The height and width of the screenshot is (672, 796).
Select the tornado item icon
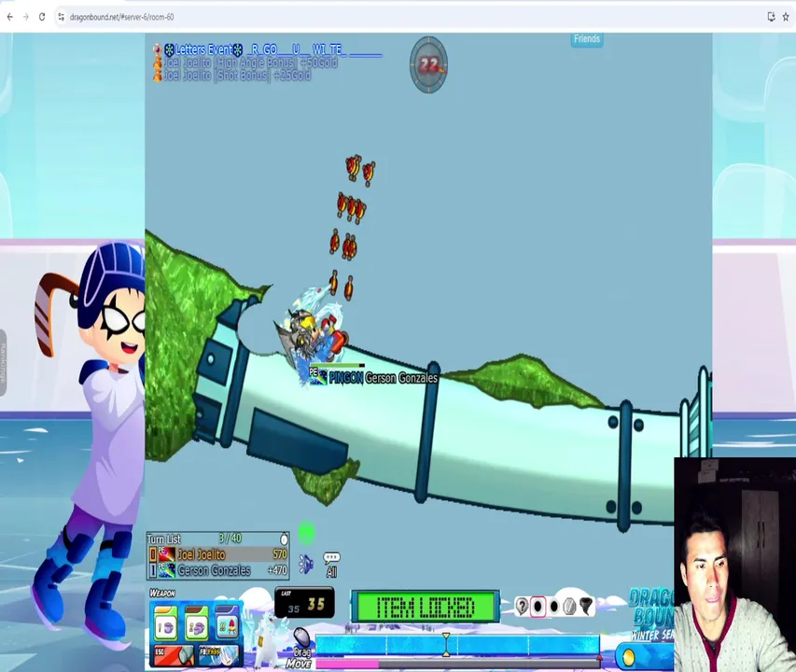tap(586, 606)
